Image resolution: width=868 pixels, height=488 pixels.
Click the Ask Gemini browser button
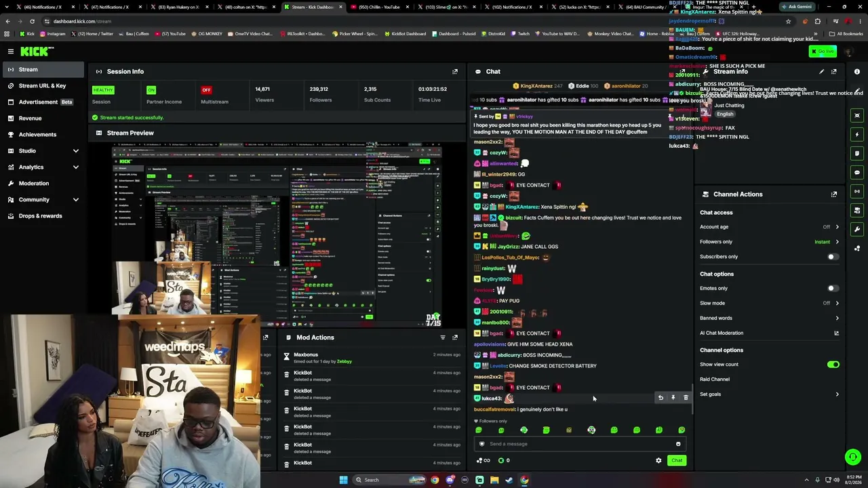tap(796, 7)
